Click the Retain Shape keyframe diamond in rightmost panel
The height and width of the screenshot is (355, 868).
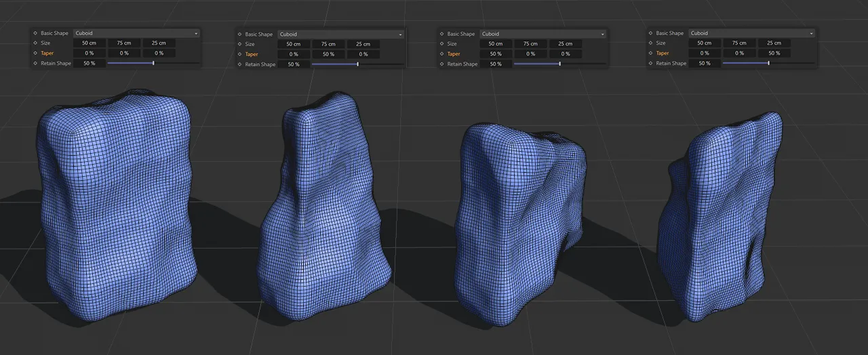[x=650, y=63]
